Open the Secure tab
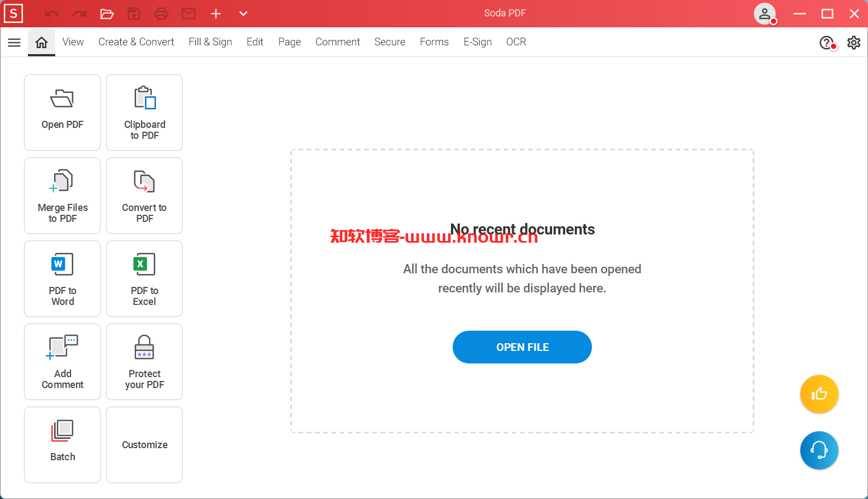868x499 pixels. click(390, 42)
